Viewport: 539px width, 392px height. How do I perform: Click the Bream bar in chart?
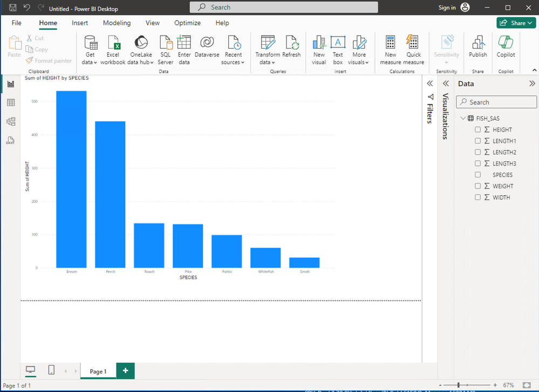[72, 180]
